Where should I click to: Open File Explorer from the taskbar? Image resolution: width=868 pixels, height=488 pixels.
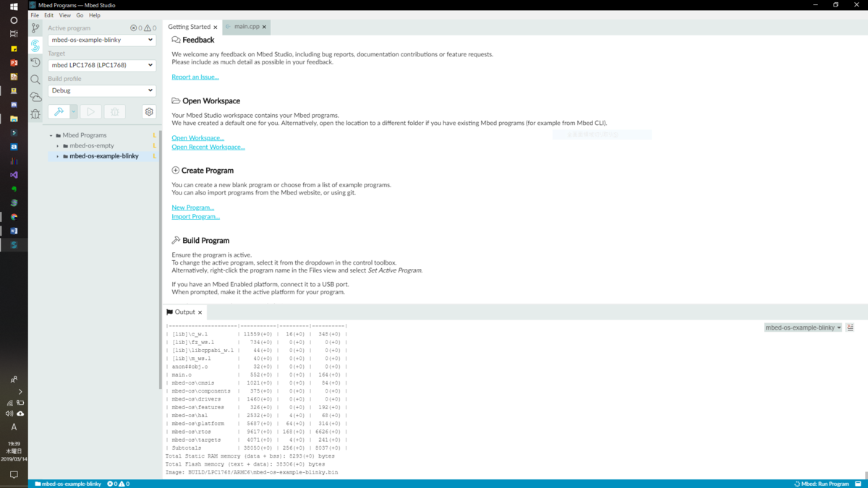tap(14, 119)
